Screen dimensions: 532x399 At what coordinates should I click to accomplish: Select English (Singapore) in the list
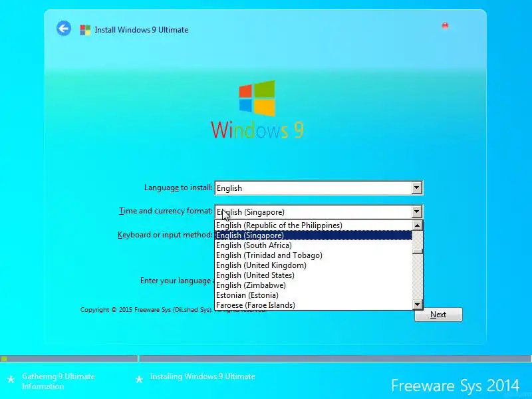[x=313, y=235]
